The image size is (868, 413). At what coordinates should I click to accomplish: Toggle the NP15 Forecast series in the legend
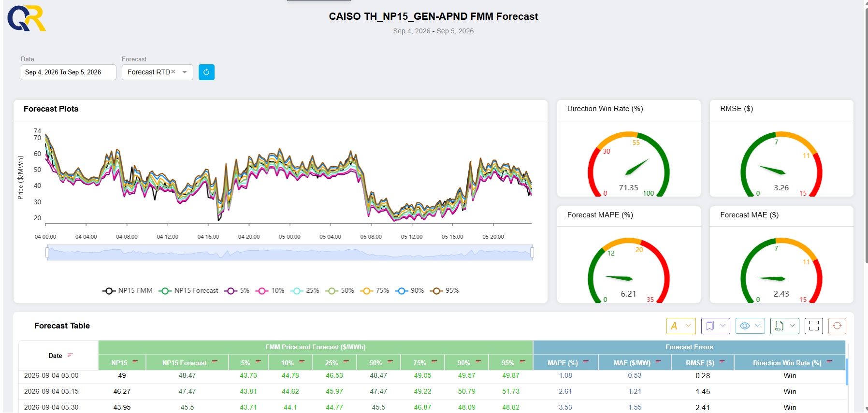click(188, 291)
